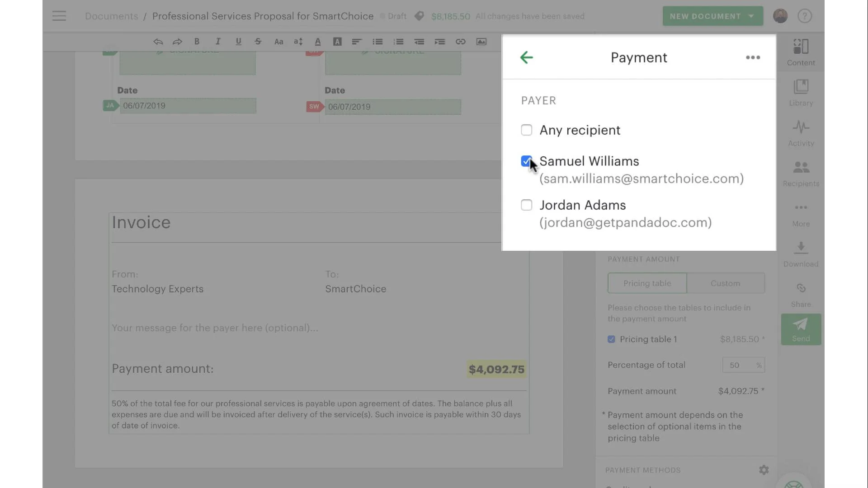Click the Download sidebar icon

coord(801,254)
